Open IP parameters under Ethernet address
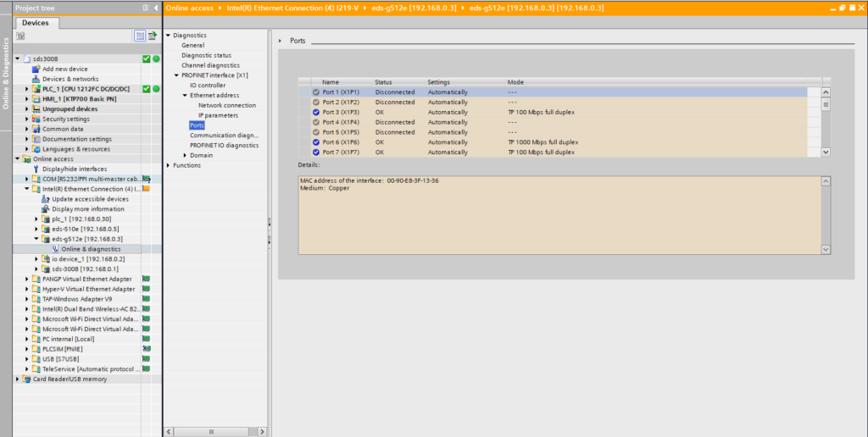The width and height of the screenshot is (868, 437). pos(218,115)
